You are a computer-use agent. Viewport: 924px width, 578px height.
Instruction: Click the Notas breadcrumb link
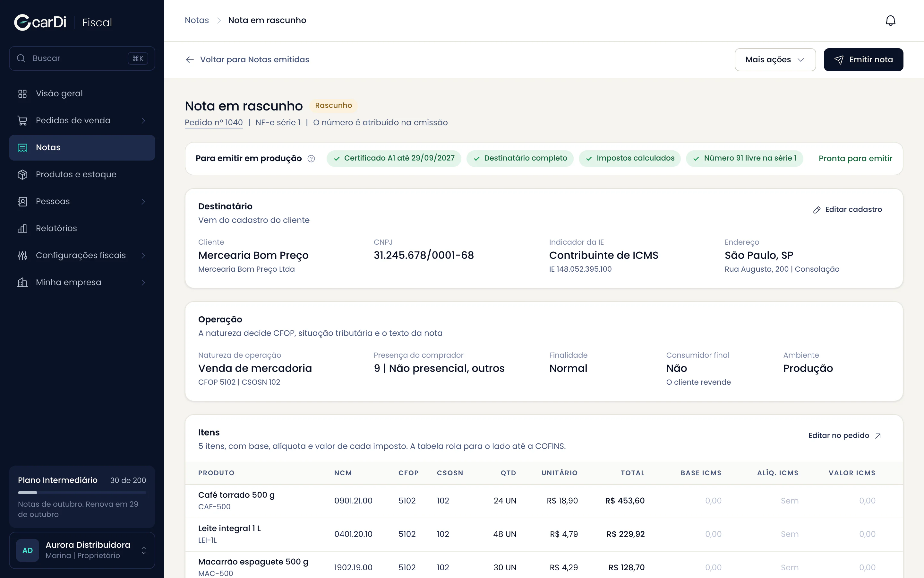(197, 20)
